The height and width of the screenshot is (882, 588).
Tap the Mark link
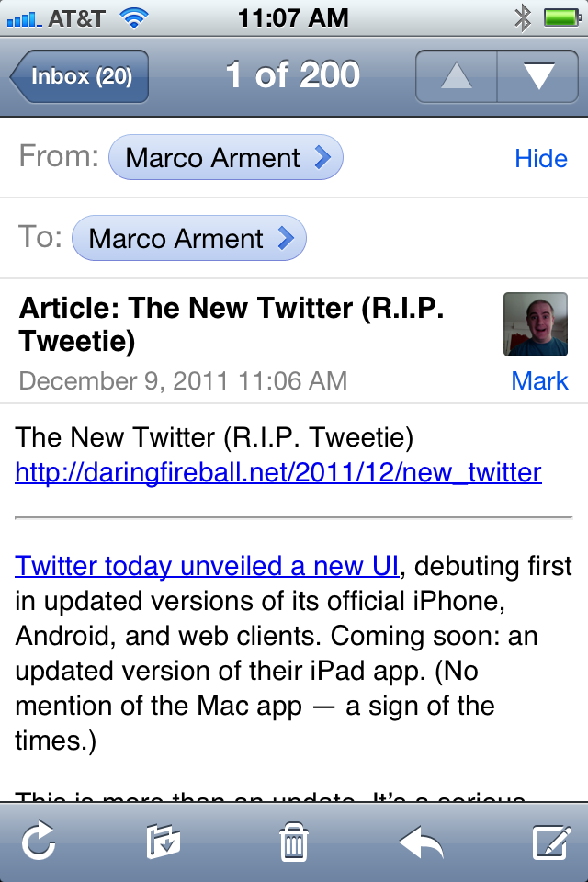(539, 380)
